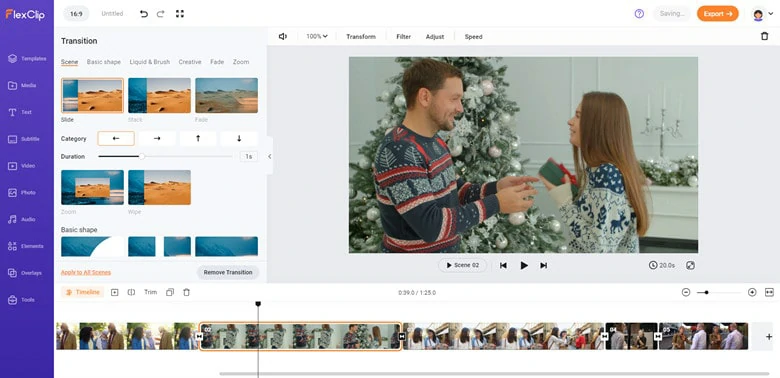Switch to the Basic shape tab
Screen dimensions: 780x378
104,62
